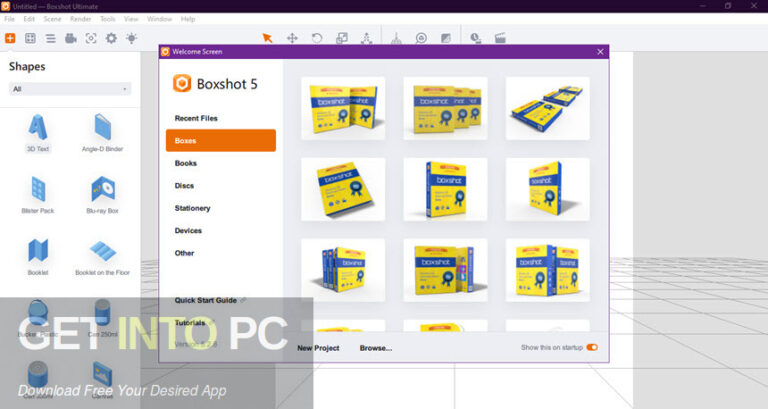Open the add shapes panel icon
Screen dimensions: 768x409
pyautogui.click(x=10, y=38)
